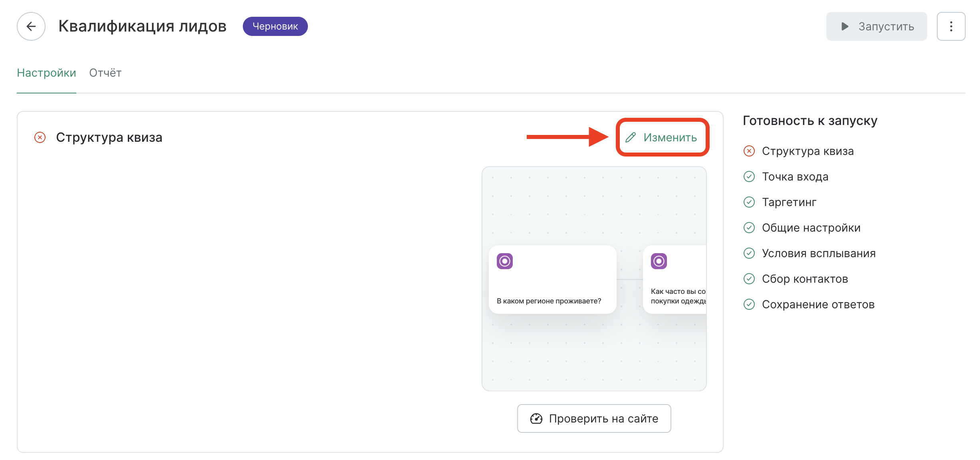This screenshot has height=460, width=980.
Task: Select the Настройки tab
Action: pyautogui.click(x=46, y=73)
